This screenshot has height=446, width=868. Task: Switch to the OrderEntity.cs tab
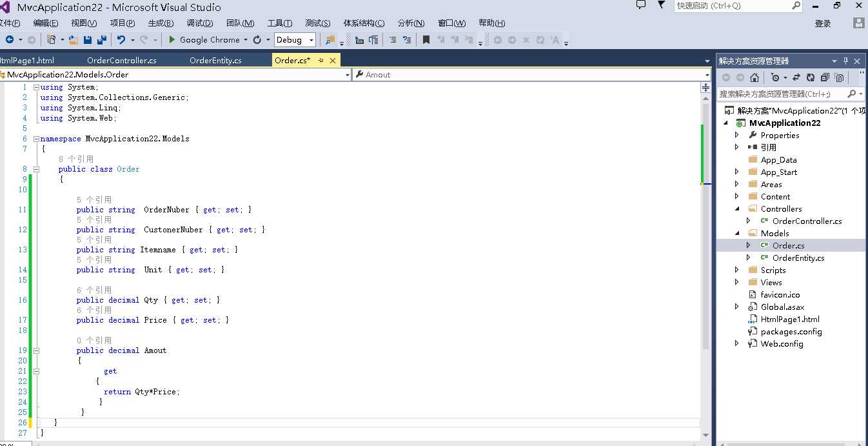click(x=215, y=61)
